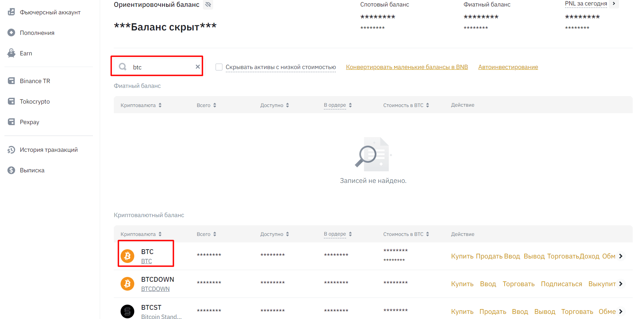
Task: Click the BTCDOWN underlined name link
Action: point(155,289)
